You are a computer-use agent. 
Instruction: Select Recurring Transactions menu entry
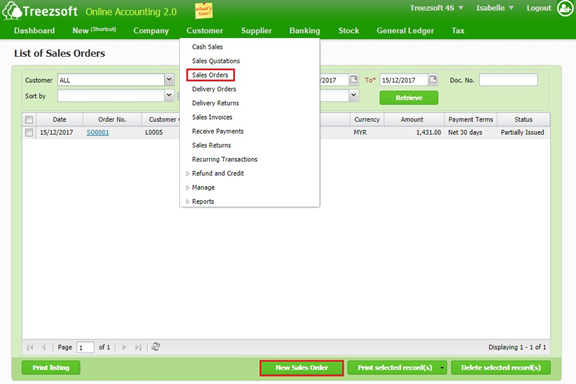click(224, 159)
